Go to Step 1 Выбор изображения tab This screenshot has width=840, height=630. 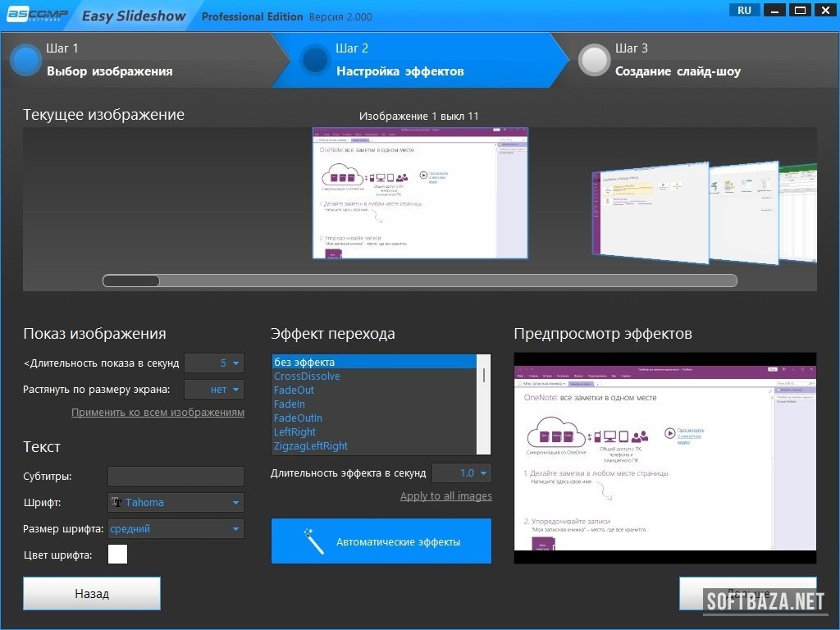(x=109, y=71)
